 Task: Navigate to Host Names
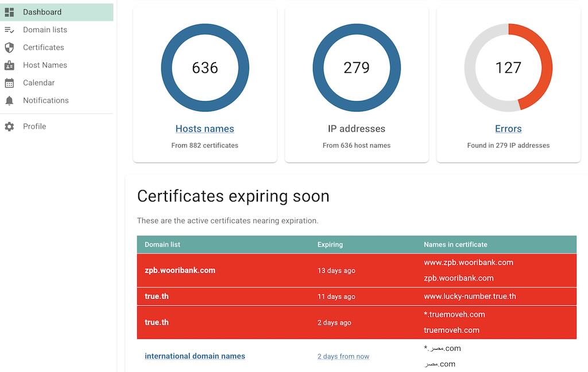tap(57, 65)
